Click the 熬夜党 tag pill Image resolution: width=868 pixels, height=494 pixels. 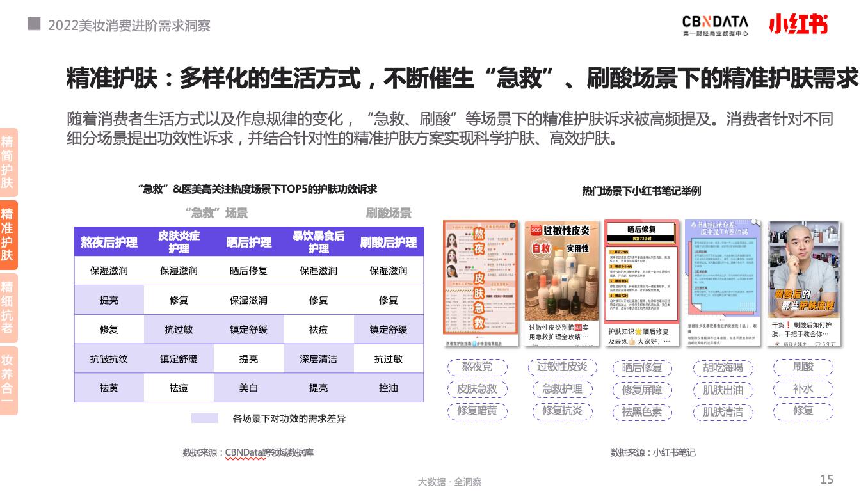(478, 367)
